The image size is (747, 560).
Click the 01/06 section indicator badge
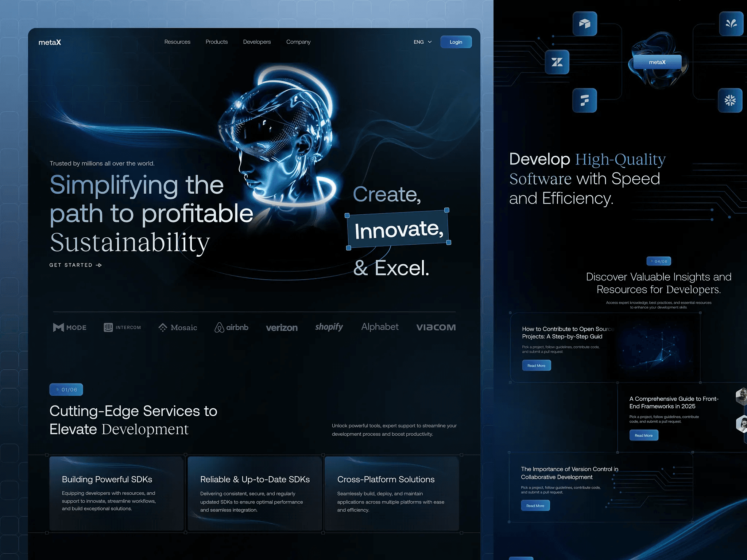coord(66,389)
